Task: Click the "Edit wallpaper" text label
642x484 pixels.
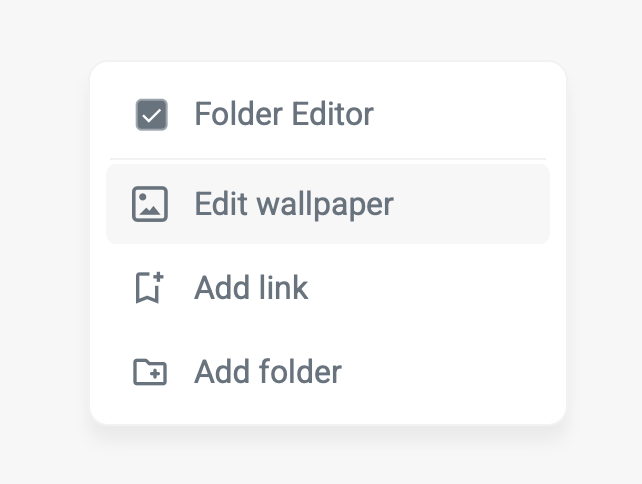Action: pos(294,204)
